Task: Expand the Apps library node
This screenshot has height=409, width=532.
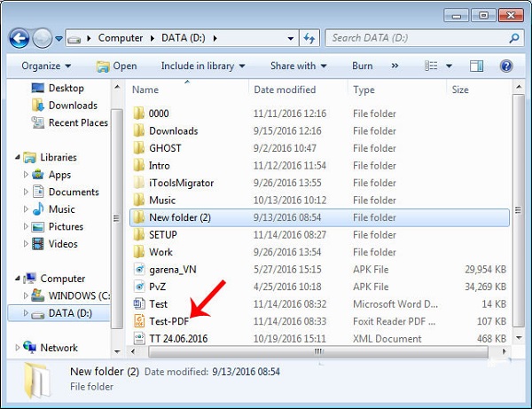Action: pos(26,175)
